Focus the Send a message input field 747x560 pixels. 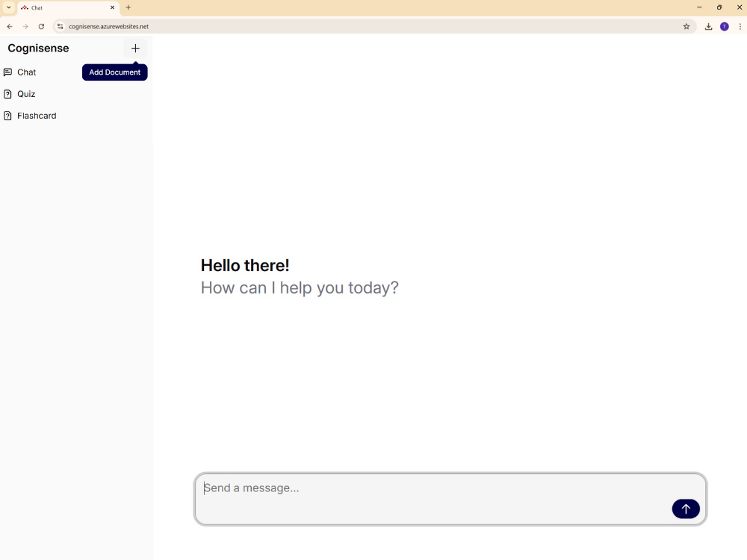[450, 499]
